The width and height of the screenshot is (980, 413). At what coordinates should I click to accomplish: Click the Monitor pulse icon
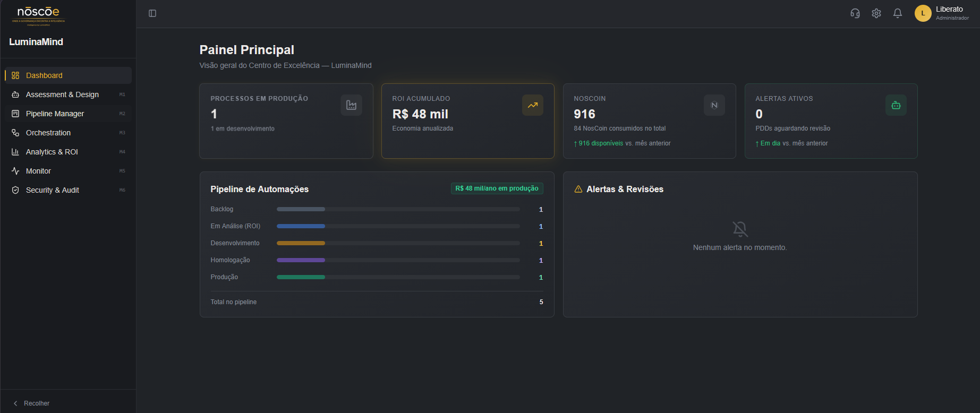point(15,171)
